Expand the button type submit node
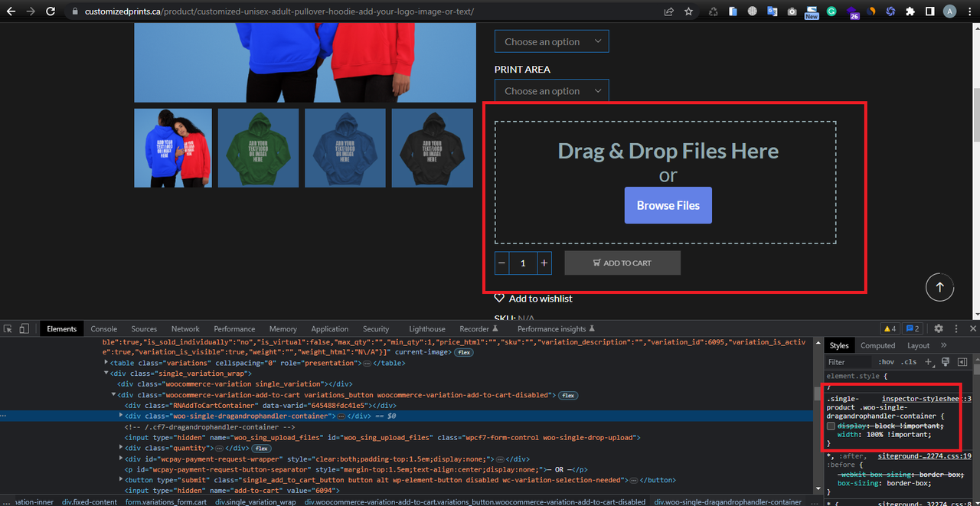 pyautogui.click(x=121, y=480)
